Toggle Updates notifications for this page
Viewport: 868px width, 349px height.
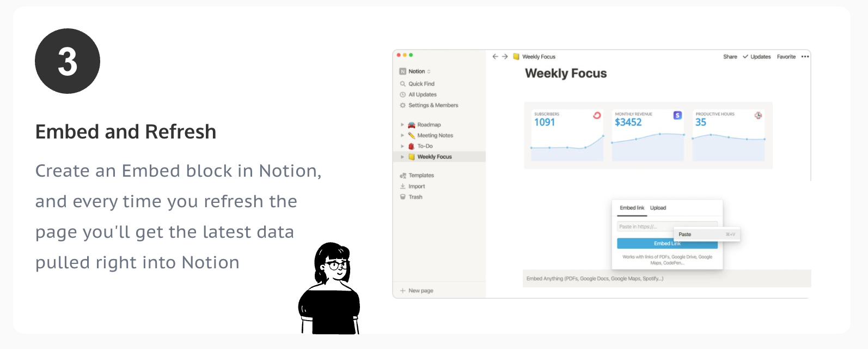click(757, 56)
